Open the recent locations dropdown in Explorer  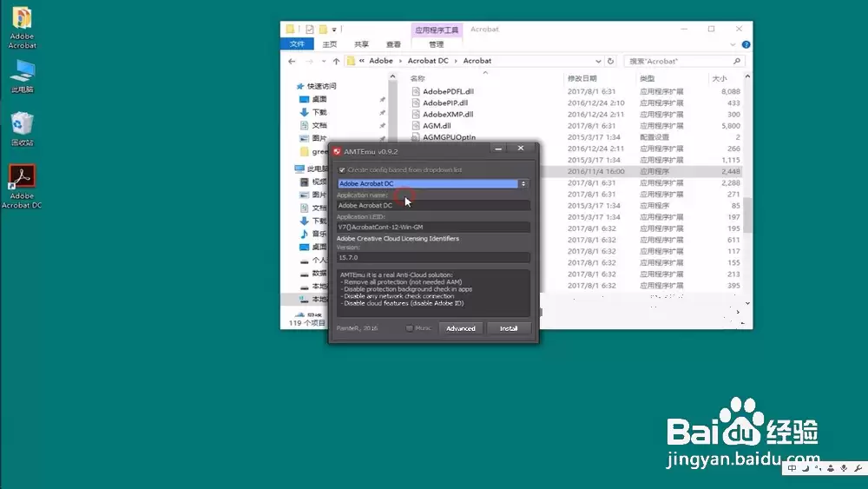coord(323,62)
